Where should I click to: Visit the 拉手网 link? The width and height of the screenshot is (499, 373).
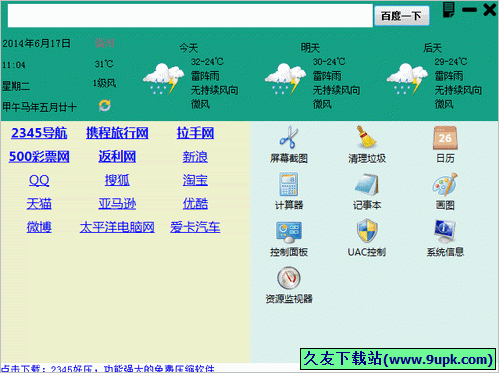point(195,133)
